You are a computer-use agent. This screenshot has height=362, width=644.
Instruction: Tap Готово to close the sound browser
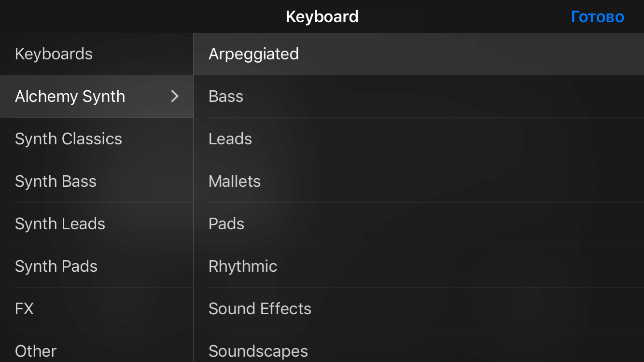coord(597,16)
